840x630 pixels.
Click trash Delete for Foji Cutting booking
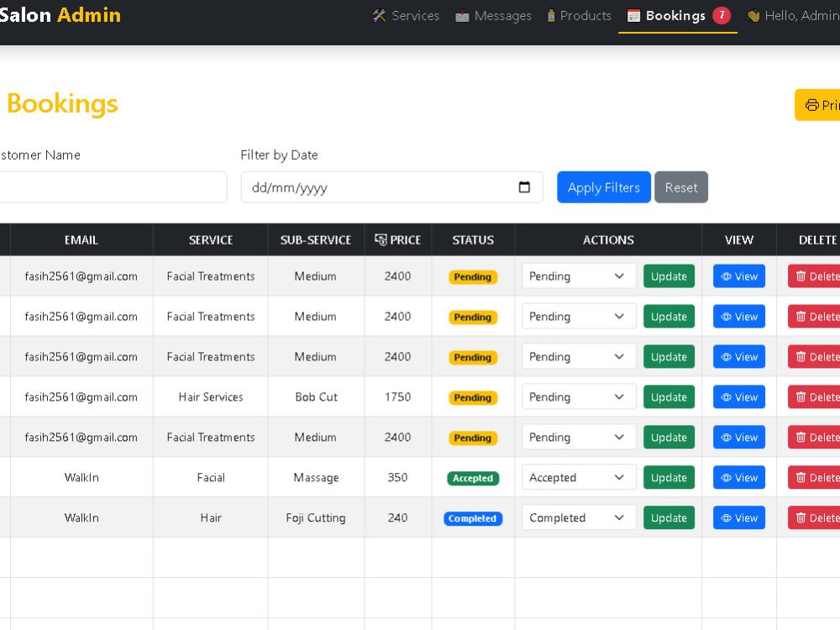(x=814, y=517)
